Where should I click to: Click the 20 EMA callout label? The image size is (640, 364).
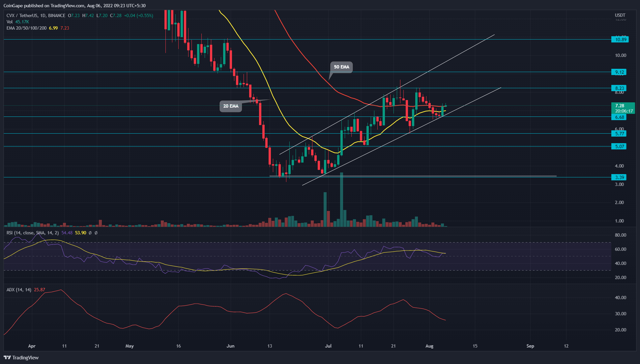pos(231,106)
